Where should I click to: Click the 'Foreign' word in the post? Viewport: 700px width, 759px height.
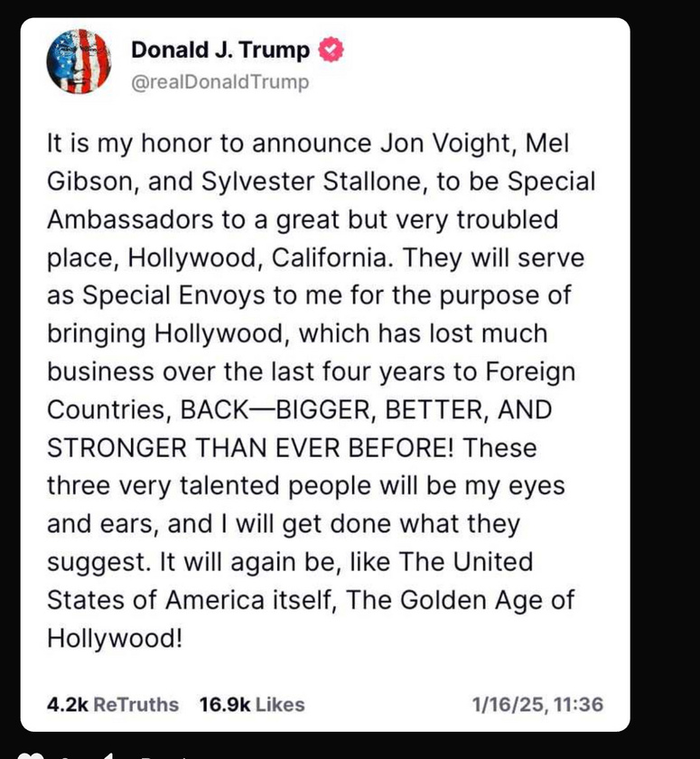coord(530,372)
